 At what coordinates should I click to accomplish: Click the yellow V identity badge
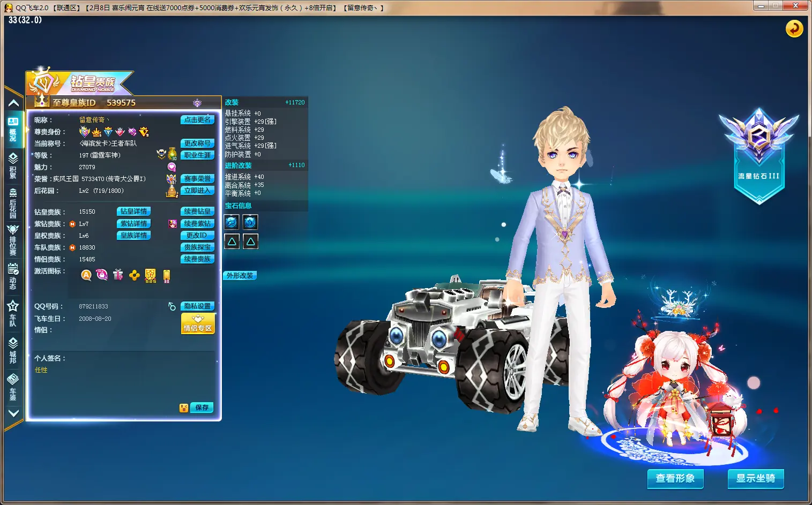(x=144, y=132)
